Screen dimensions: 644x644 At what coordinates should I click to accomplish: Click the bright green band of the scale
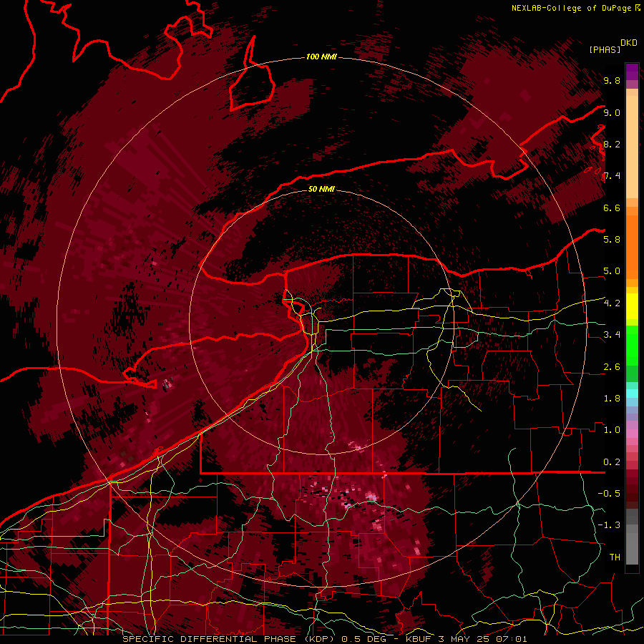click(632, 345)
